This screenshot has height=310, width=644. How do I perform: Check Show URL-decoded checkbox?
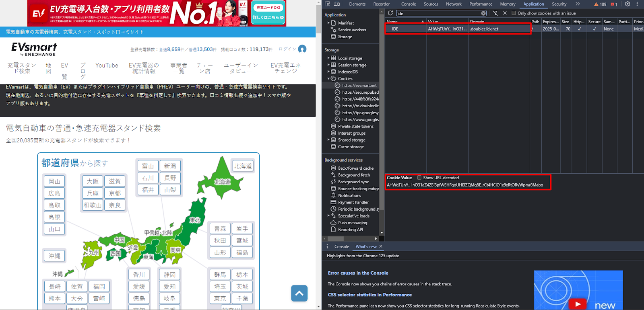click(x=419, y=178)
